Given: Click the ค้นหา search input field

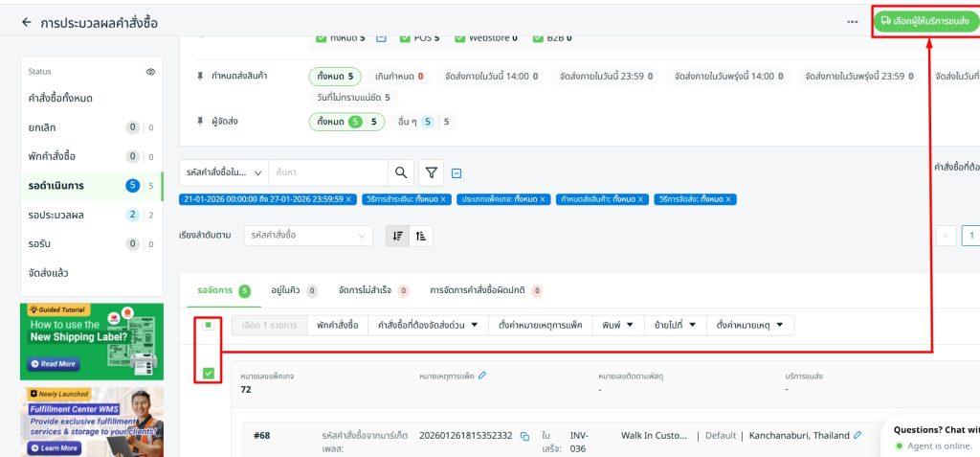Looking at the screenshot, I should (x=327, y=172).
